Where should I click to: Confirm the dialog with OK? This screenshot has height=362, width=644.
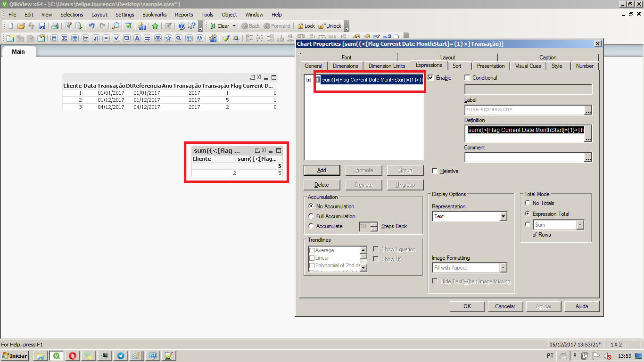467,306
